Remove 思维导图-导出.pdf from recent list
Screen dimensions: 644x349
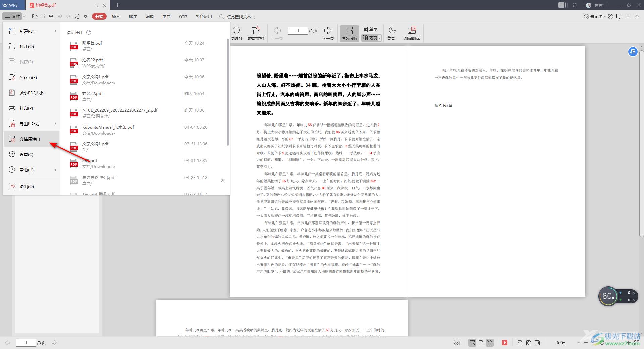[223, 180]
